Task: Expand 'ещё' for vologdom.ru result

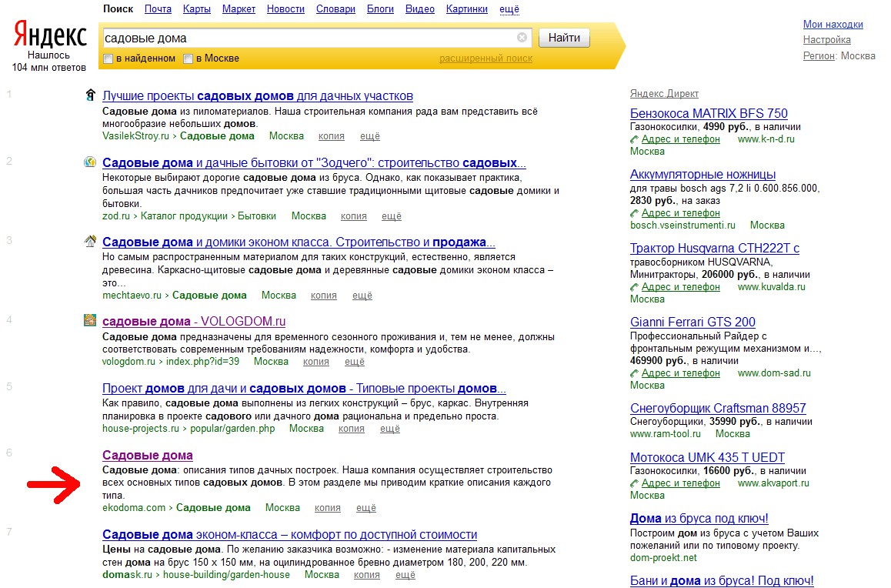Action: click(355, 362)
